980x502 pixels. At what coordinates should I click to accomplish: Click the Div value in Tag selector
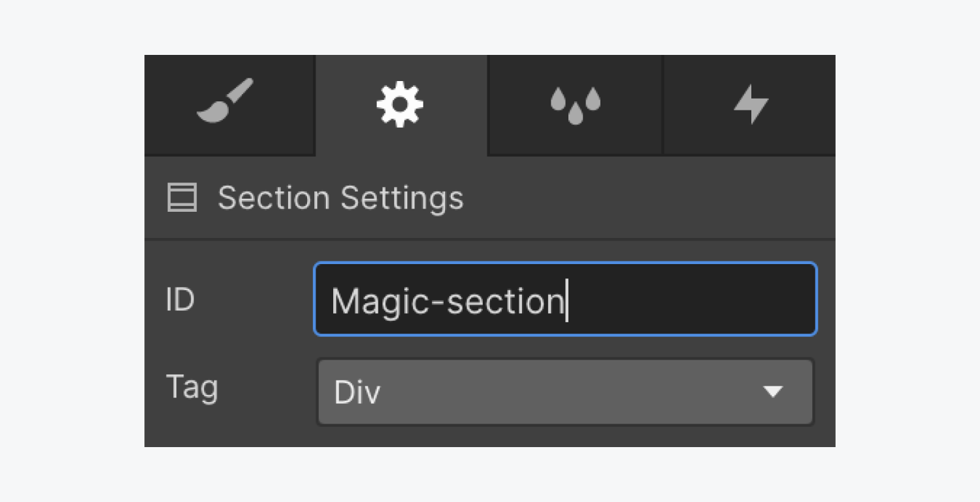(x=357, y=392)
